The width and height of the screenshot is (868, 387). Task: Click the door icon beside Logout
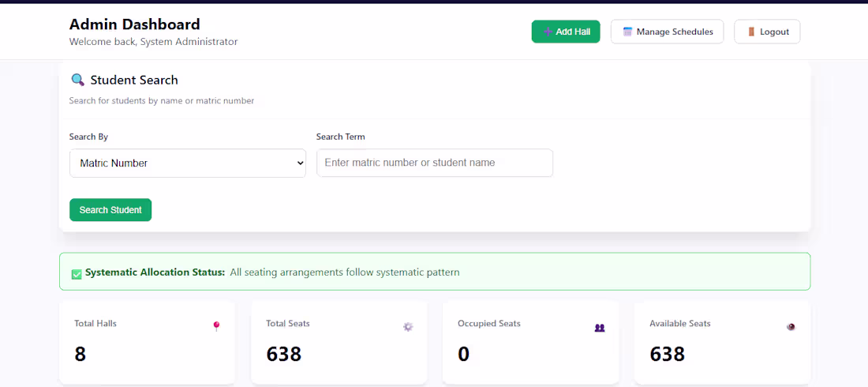[751, 32]
